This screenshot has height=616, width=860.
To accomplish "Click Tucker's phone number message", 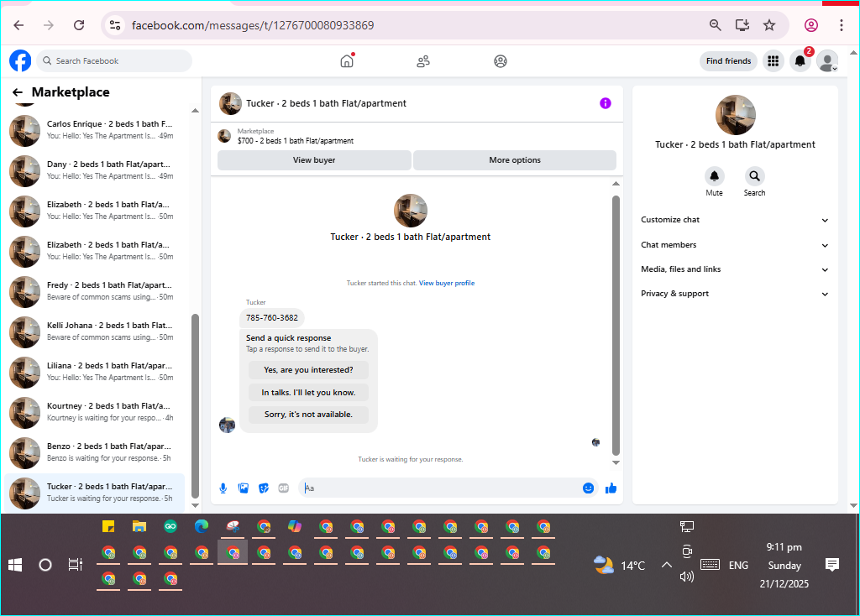I will pos(272,318).
